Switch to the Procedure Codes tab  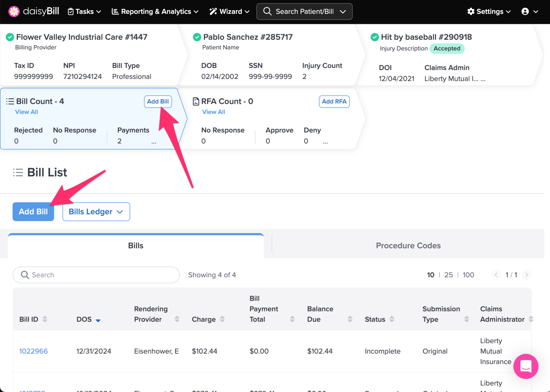coord(408,245)
